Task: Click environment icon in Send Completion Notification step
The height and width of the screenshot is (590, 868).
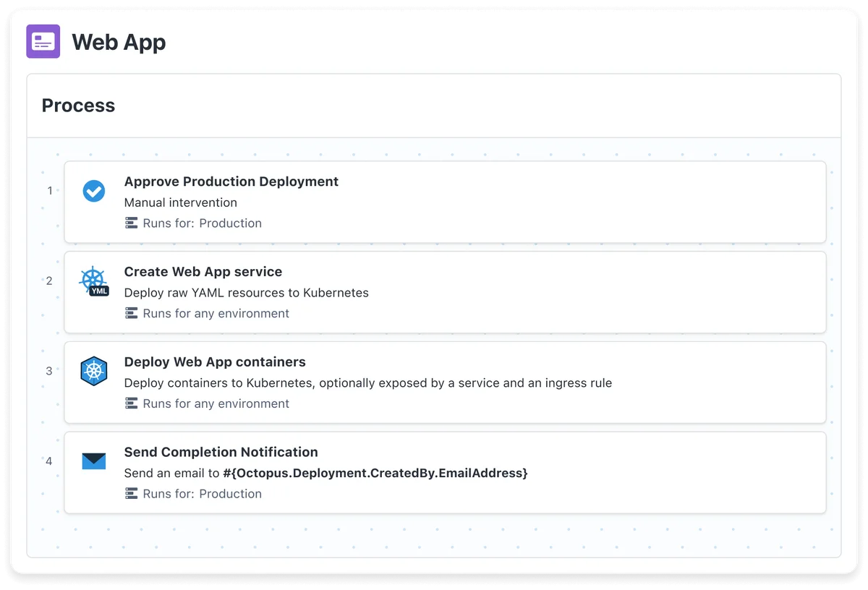Action: point(132,494)
